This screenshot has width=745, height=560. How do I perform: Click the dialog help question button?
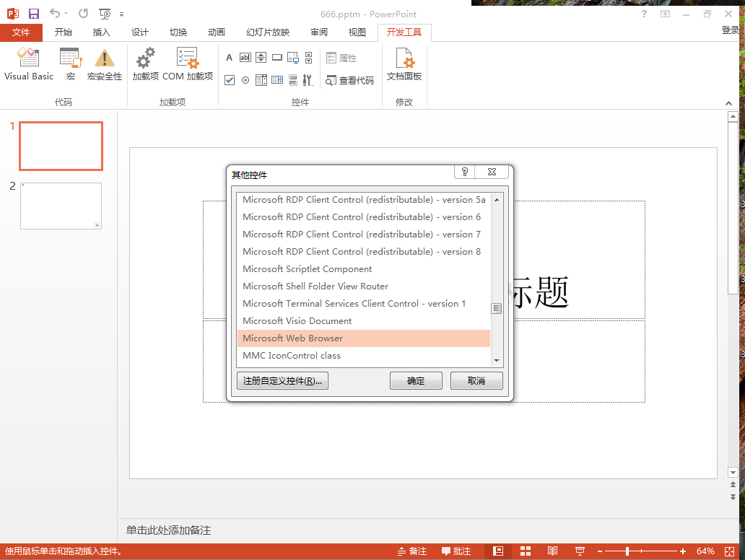465,172
